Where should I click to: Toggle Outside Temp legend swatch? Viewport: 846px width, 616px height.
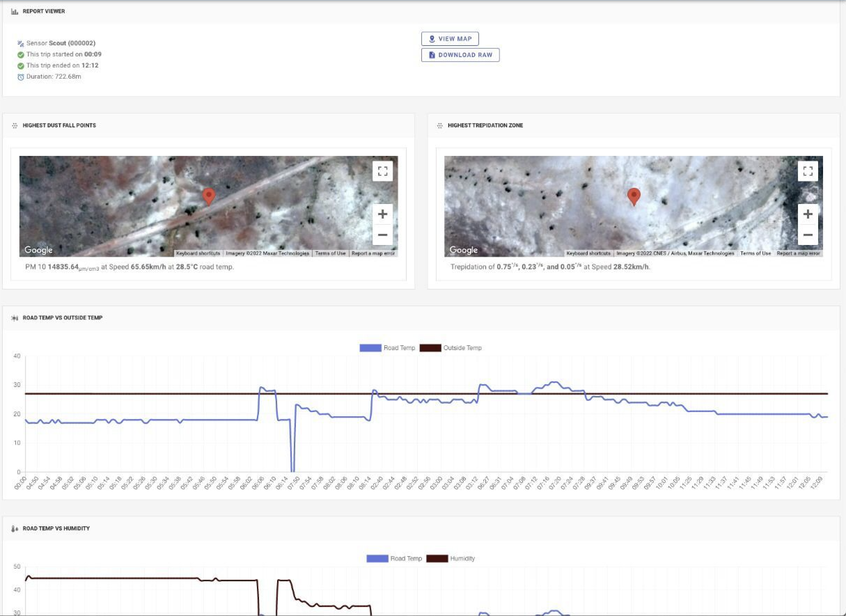click(430, 348)
